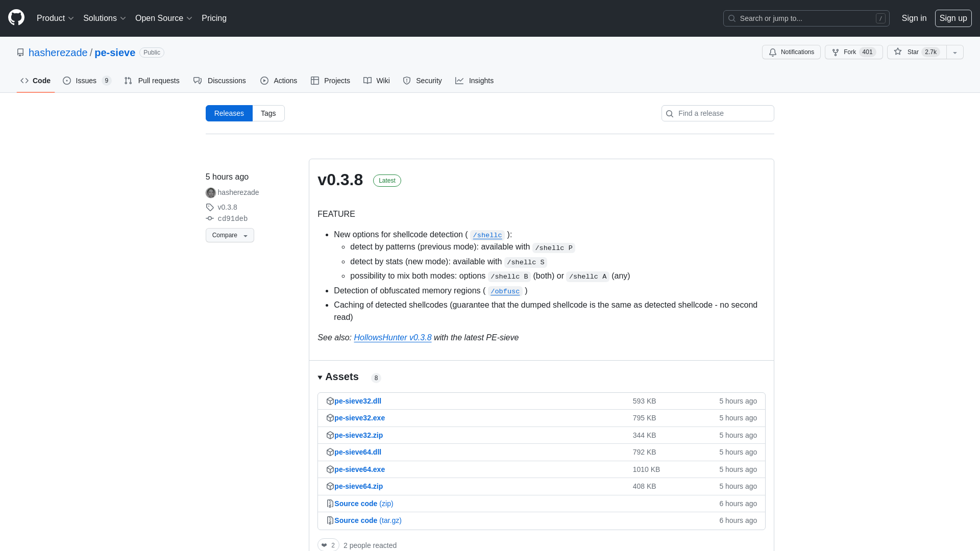This screenshot has width=980, height=551.
Task: Click the package icon for pe-sieve64.dll
Action: pyautogui.click(x=330, y=452)
